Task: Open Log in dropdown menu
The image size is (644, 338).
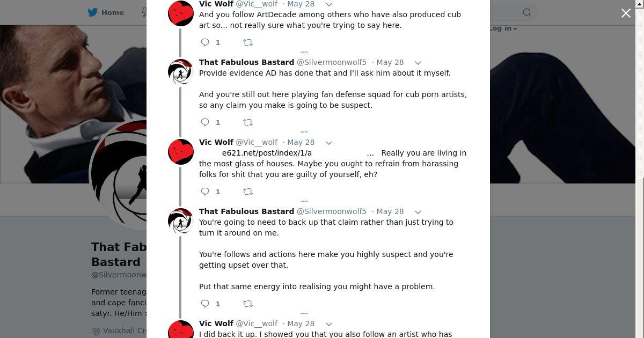Action: click(x=503, y=28)
